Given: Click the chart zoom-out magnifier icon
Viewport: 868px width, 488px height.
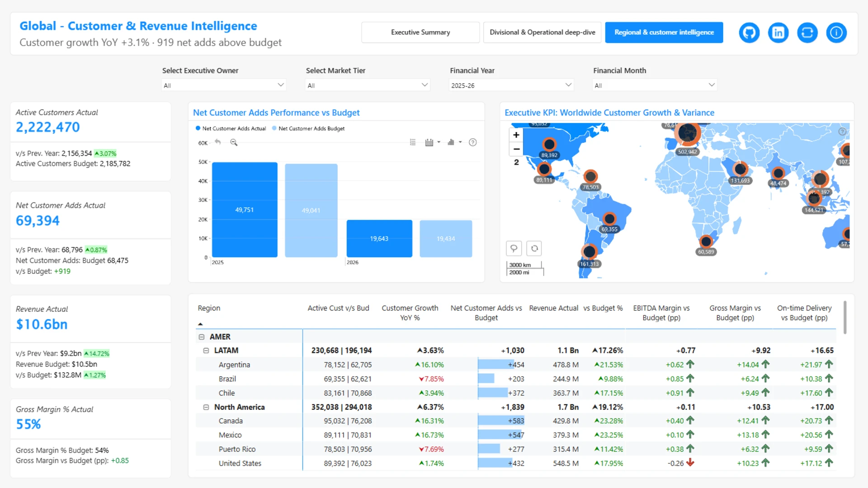Looking at the screenshot, I should [234, 142].
